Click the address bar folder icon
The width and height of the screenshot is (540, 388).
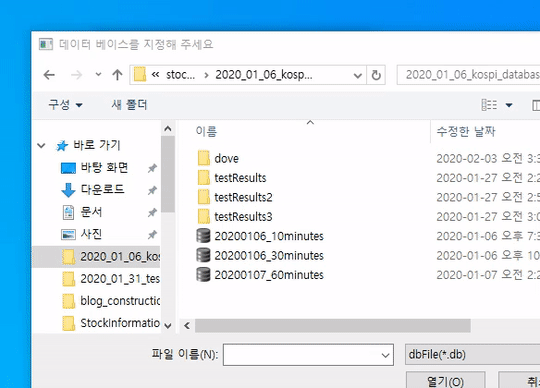140,74
